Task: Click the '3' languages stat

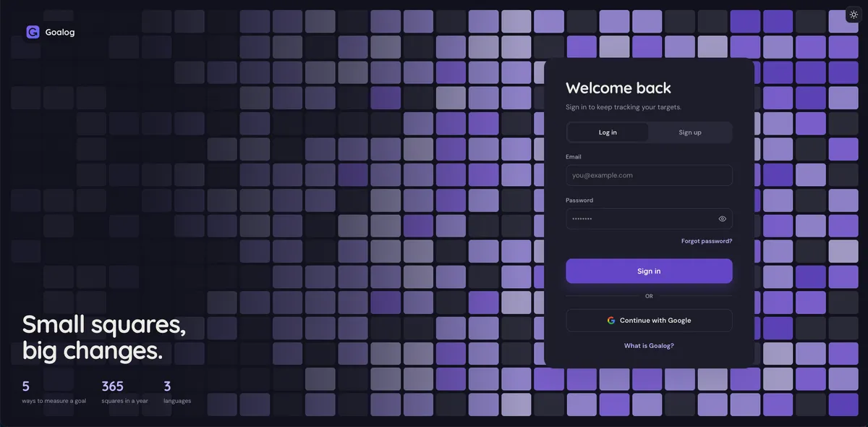Action: pos(177,392)
